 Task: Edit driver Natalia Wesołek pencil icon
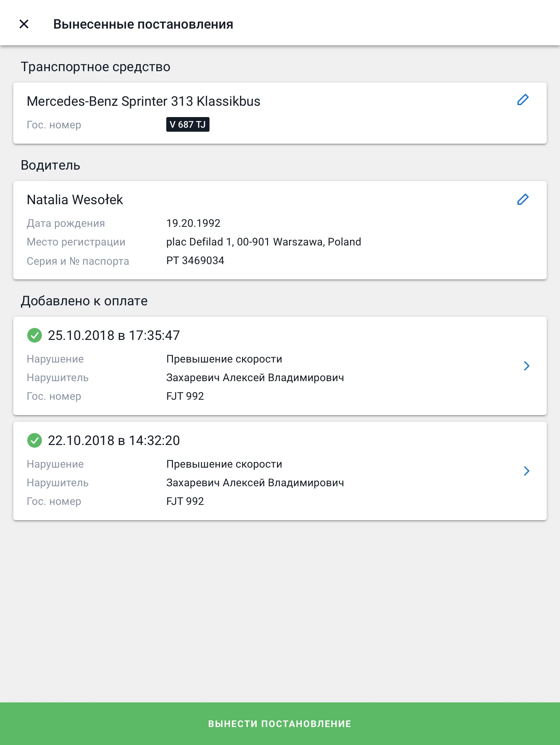(523, 199)
